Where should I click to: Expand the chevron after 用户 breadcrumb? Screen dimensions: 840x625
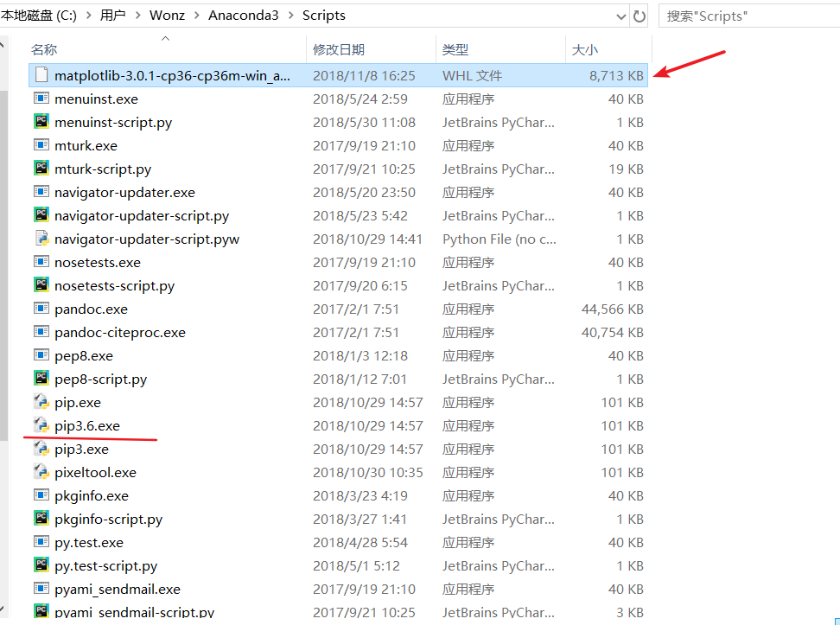137,16
